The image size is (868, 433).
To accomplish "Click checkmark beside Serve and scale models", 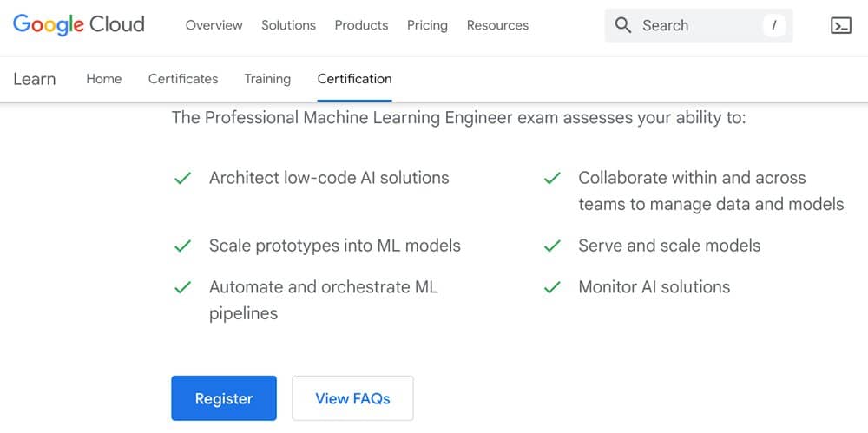I will (552, 246).
